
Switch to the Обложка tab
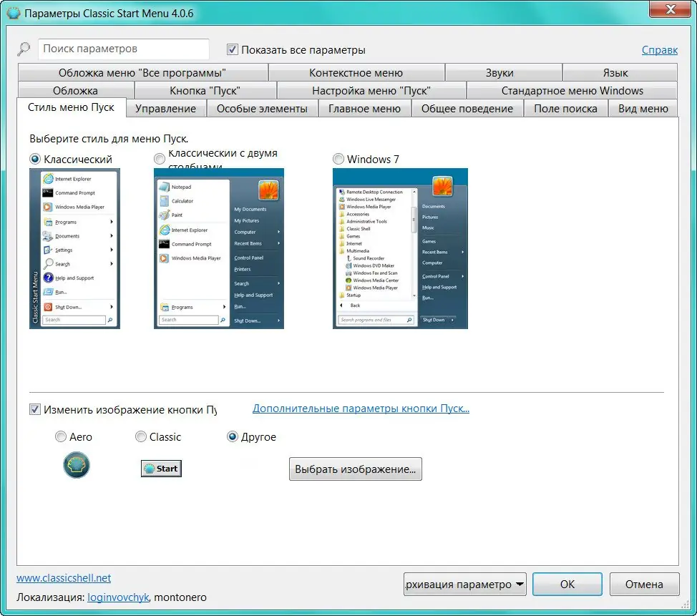tap(76, 91)
